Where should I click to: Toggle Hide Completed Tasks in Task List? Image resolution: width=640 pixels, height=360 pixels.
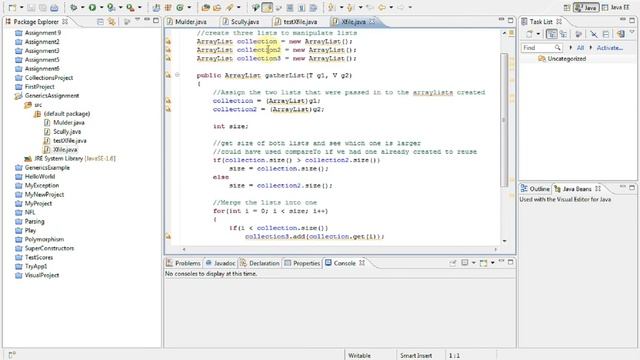(594, 34)
